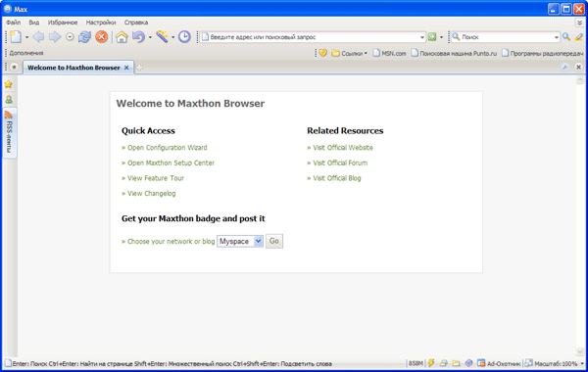Open the New Tab button's dropdown arrow
The height and width of the screenshot is (372, 588).
[26, 37]
